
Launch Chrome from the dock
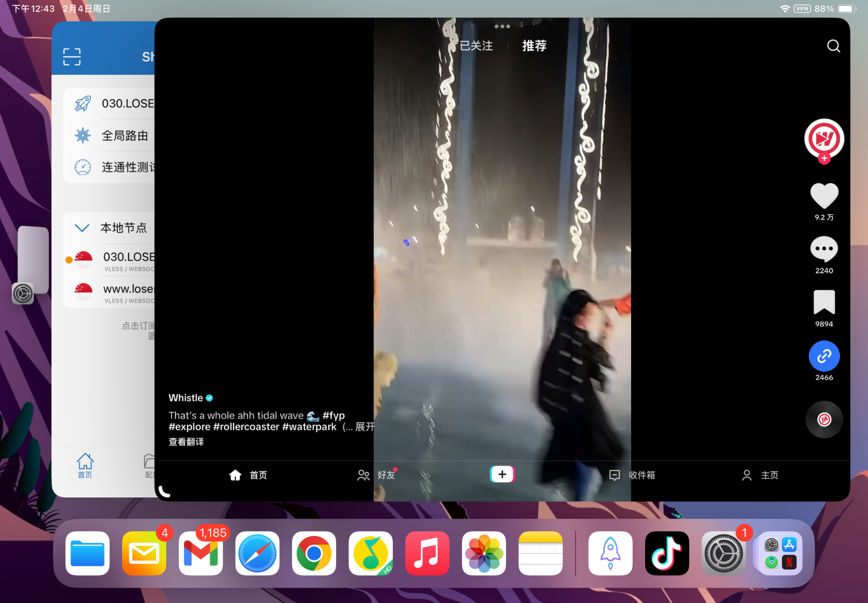click(x=314, y=553)
